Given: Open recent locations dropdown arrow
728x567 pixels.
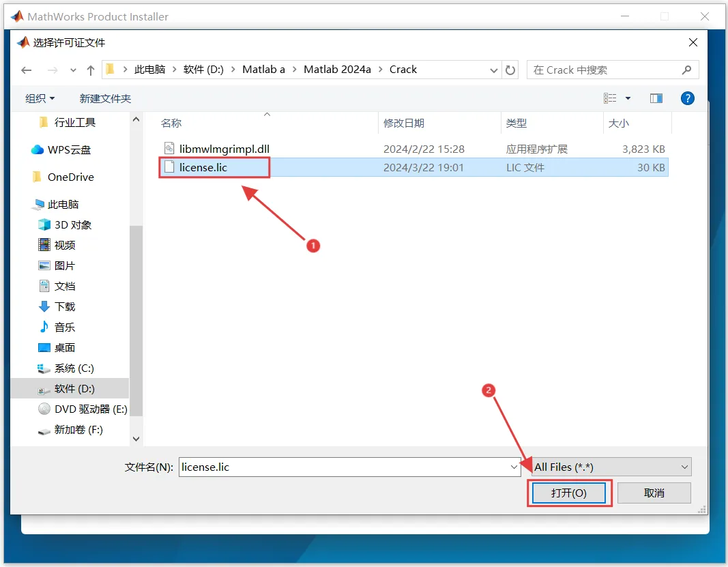Looking at the screenshot, I should (73, 70).
